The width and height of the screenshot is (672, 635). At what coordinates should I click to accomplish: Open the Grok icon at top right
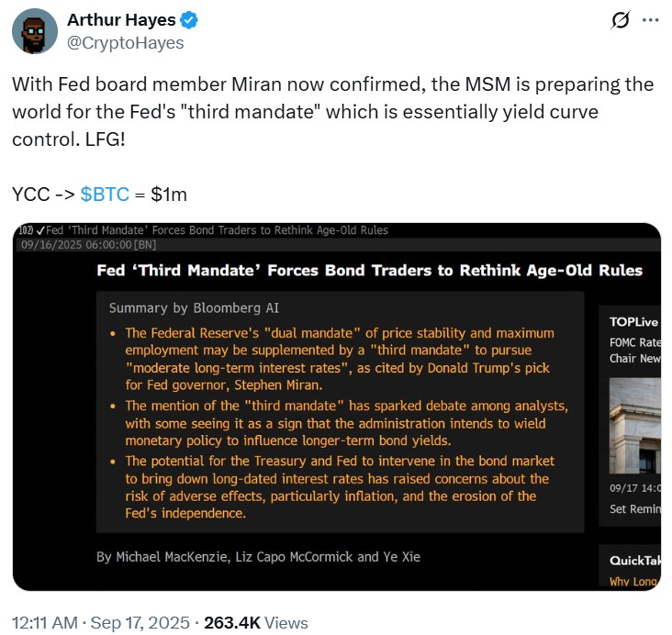click(x=620, y=20)
